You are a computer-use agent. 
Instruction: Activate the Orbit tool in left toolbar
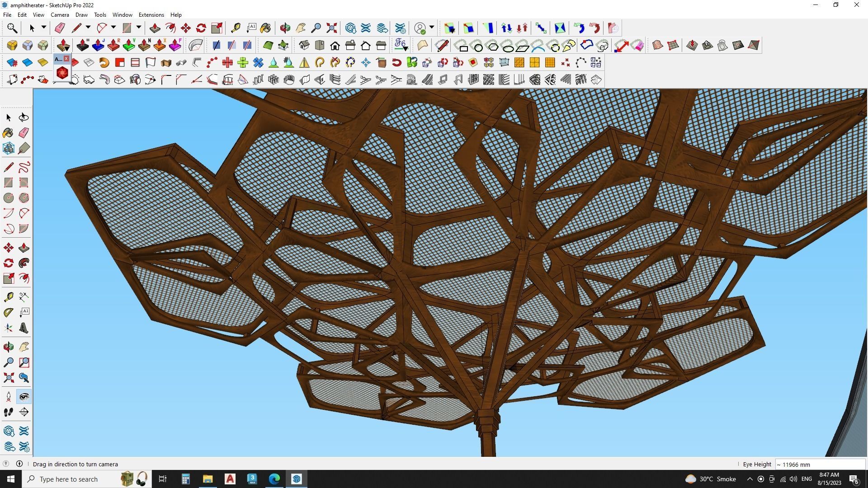tap(8, 347)
